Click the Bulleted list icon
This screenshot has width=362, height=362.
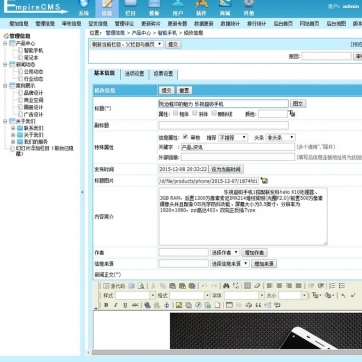342,286
